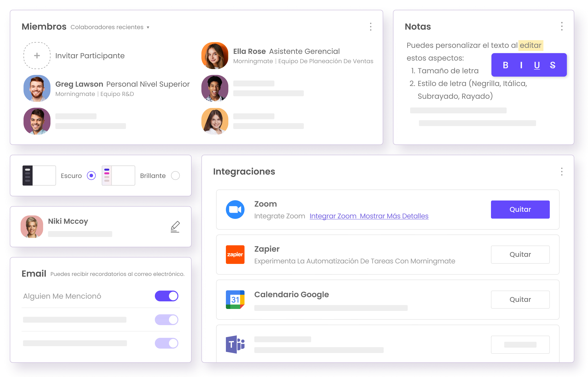Image resolution: width=588 pixels, height=377 pixels.
Task: Apply Italic from the text toolbar
Action: pos(521,65)
